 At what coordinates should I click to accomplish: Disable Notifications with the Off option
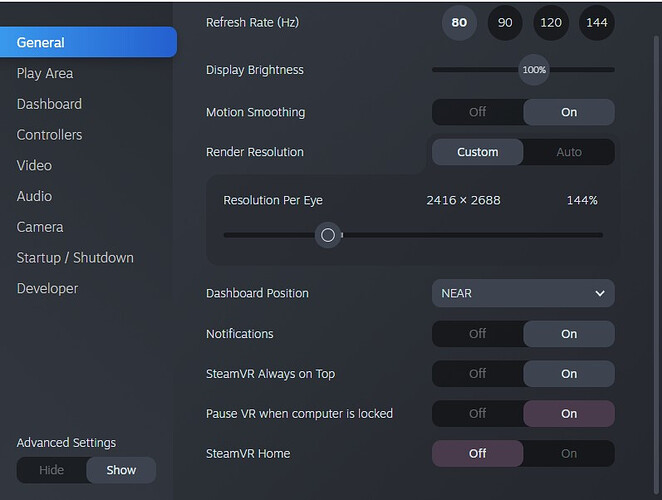[x=478, y=334]
